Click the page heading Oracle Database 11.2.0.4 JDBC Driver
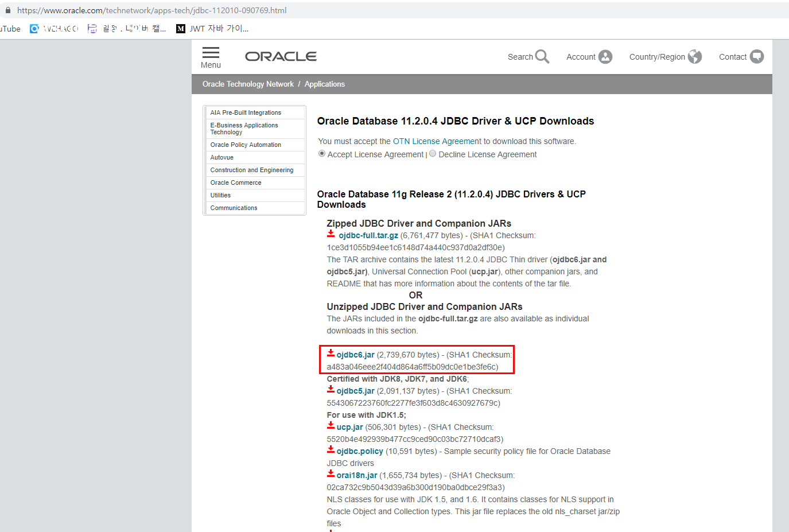 (x=456, y=121)
